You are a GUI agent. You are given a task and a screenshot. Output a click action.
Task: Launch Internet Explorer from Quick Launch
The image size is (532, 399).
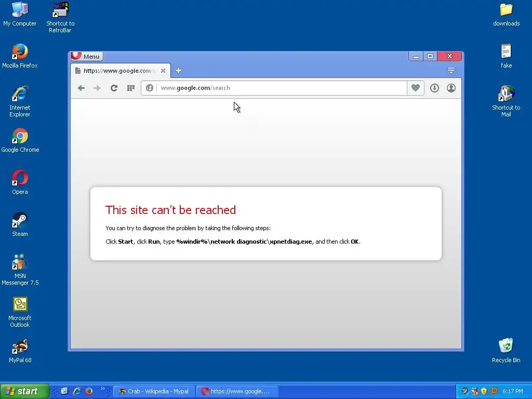click(77, 391)
